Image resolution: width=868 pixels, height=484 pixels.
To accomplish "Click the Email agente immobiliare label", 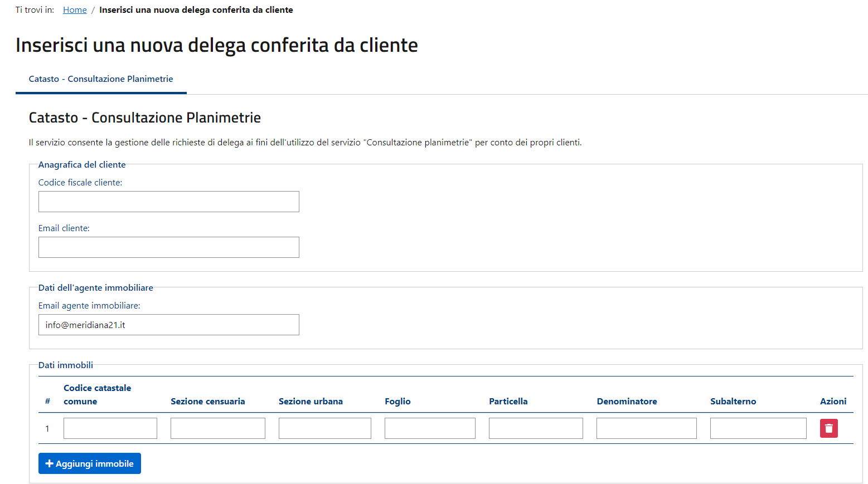I will (89, 306).
